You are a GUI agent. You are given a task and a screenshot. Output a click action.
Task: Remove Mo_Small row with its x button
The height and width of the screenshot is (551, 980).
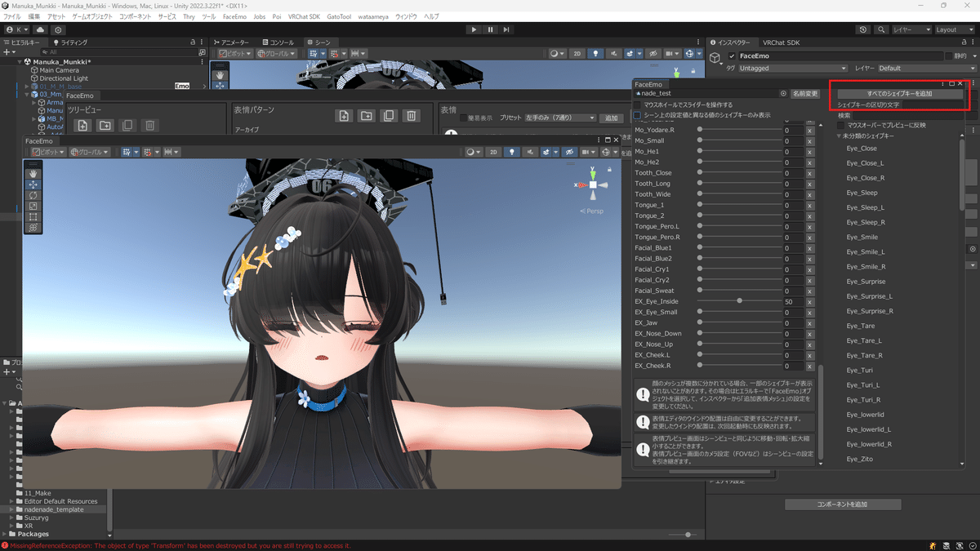pyautogui.click(x=809, y=141)
